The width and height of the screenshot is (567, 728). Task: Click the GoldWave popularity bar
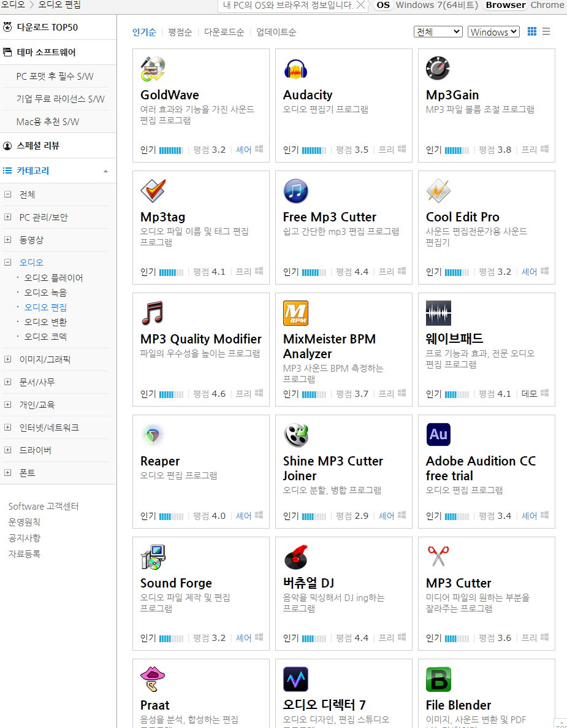click(171, 150)
